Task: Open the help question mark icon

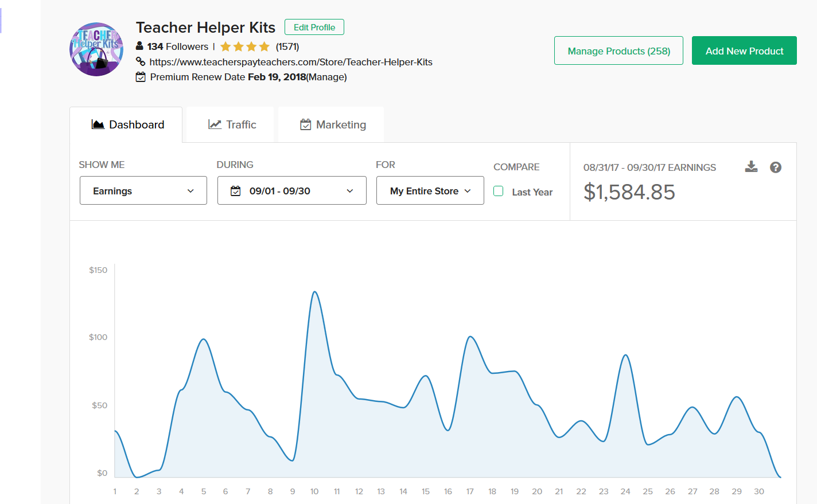Action: pyautogui.click(x=776, y=167)
